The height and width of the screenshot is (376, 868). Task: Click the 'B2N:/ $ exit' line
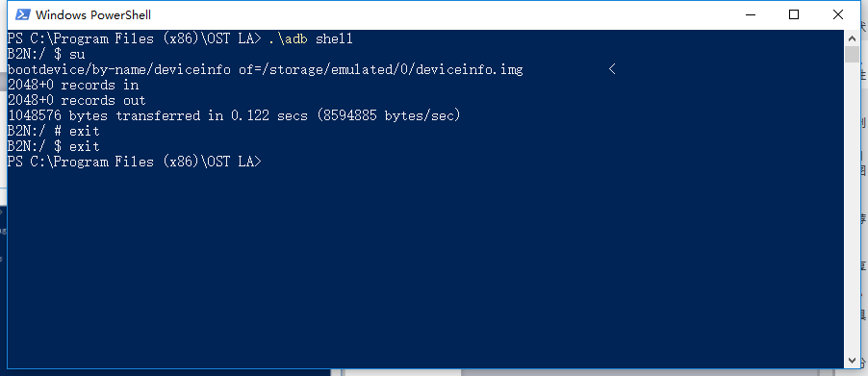(x=53, y=146)
